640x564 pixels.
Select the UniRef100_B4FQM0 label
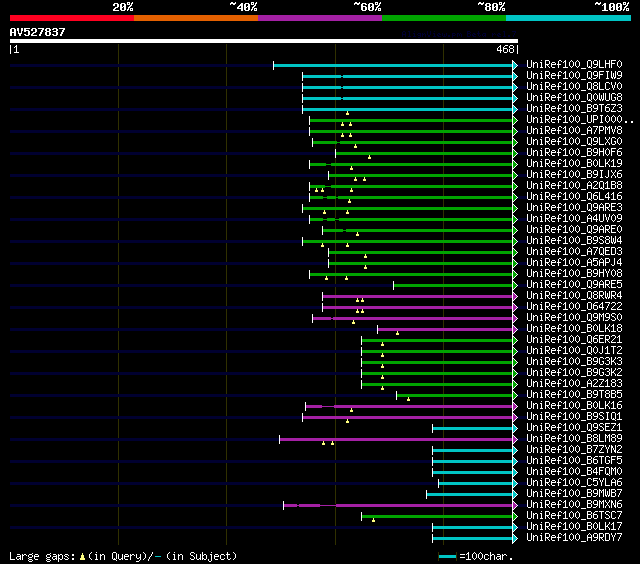tap(574, 472)
